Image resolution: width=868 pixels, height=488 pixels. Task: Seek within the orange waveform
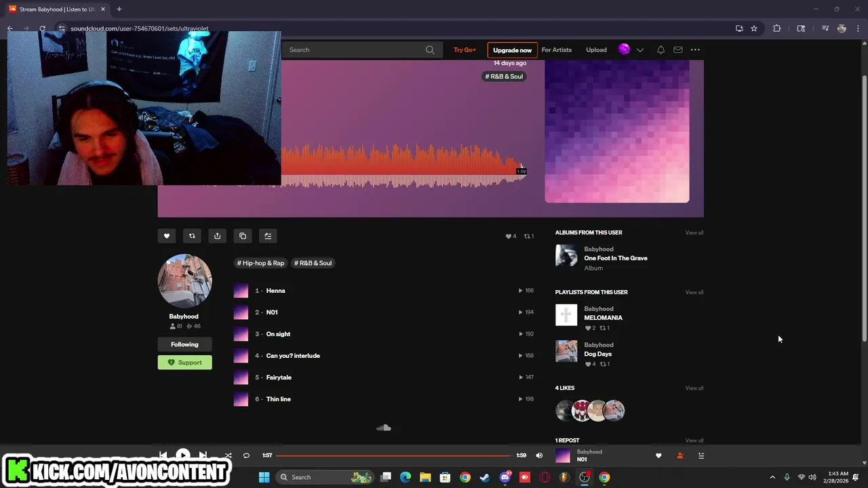pyautogui.click(x=403, y=166)
